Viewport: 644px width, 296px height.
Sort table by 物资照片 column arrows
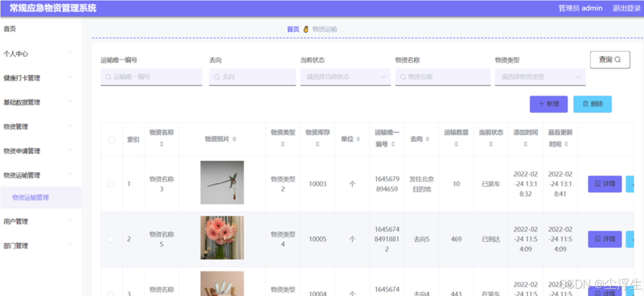click(x=234, y=139)
